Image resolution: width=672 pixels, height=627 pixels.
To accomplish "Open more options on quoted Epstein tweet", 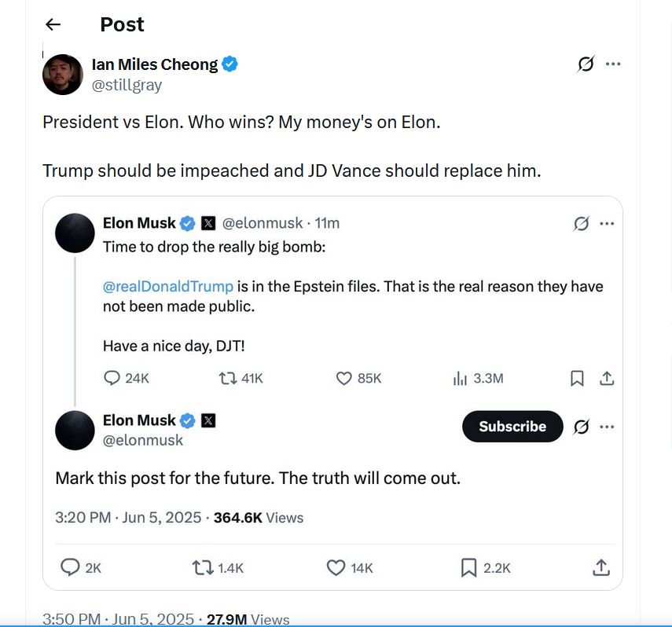I will 607,224.
